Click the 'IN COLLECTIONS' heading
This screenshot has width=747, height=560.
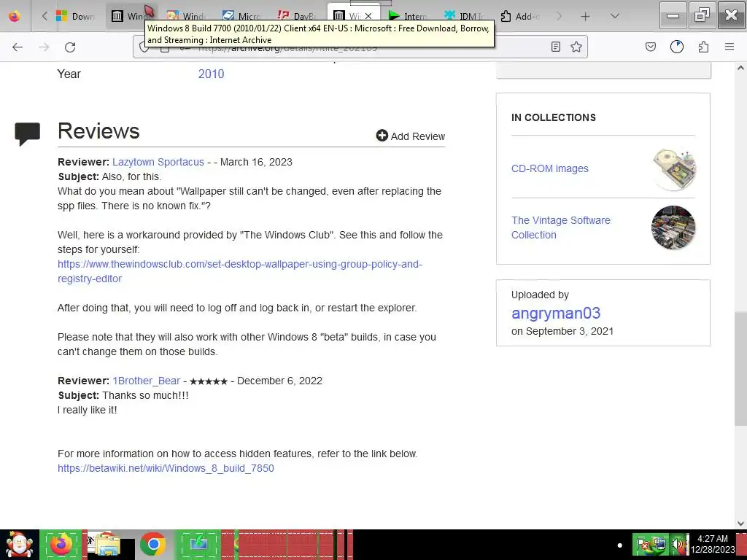554,117
